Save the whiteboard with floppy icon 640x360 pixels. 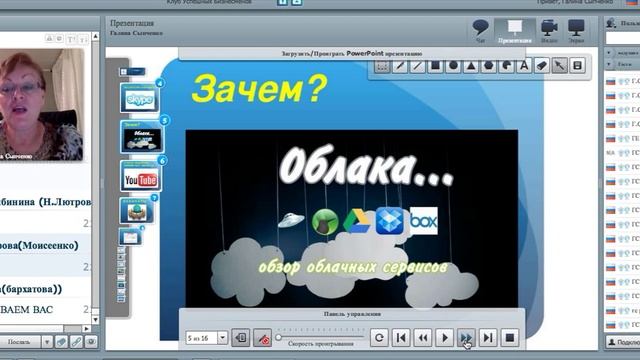click(x=578, y=66)
